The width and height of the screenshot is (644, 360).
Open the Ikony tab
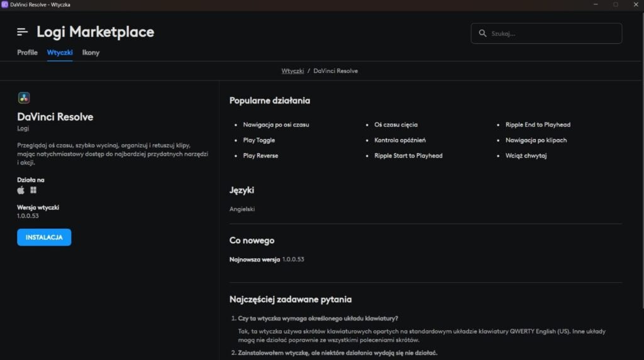tap(91, 53)
